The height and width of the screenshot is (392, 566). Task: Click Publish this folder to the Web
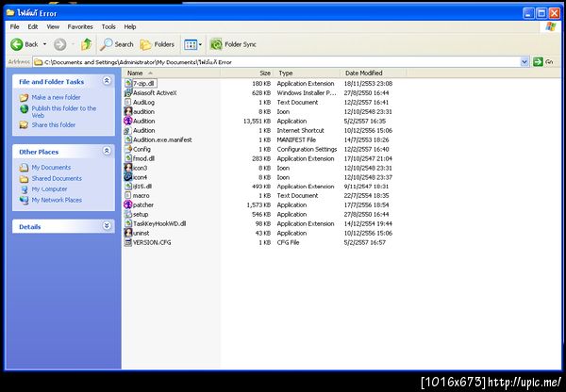(64, 112)
